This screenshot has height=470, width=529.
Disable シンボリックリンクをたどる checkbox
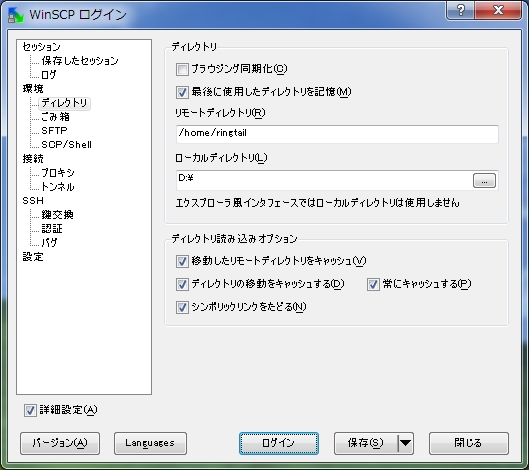(182, 307)
